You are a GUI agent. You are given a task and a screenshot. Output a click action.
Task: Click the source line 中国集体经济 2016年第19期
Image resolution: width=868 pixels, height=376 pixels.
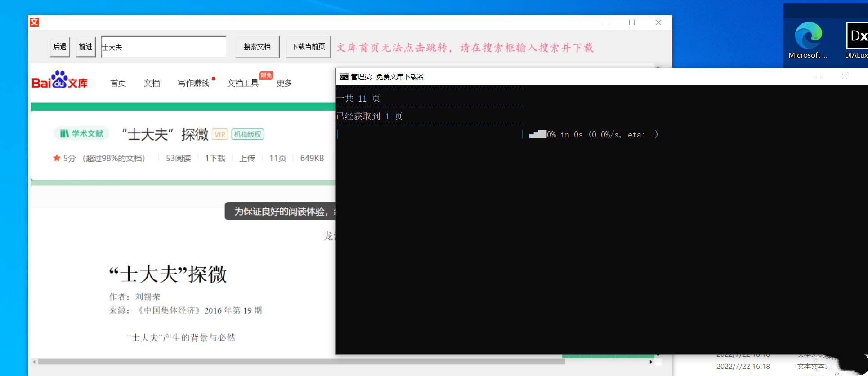(185, 310)
